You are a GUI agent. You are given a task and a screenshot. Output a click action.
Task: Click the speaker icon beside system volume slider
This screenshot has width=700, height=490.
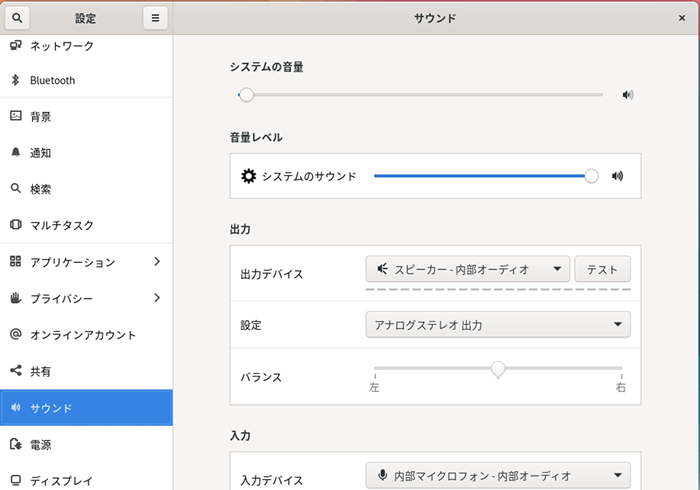(627, 96)
